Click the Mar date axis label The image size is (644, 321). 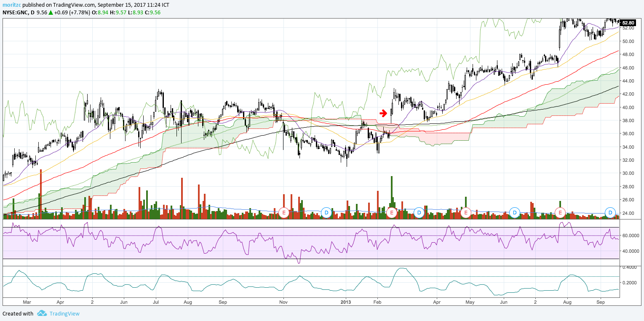point(27,302)
